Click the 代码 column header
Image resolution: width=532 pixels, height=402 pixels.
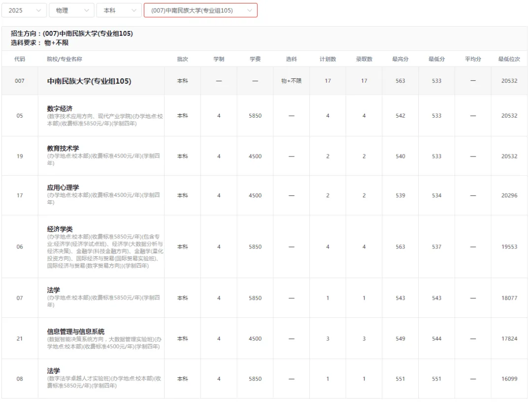(x=20, y=59)
